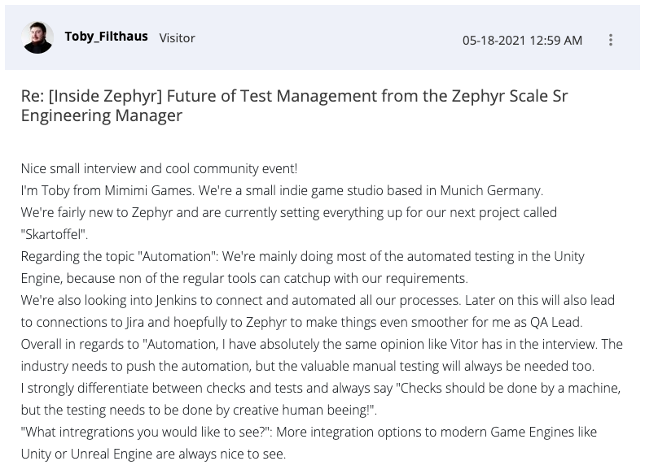
Task: Click Toby_Filthaus profile avatar picture
Action: tap(37, 37)
